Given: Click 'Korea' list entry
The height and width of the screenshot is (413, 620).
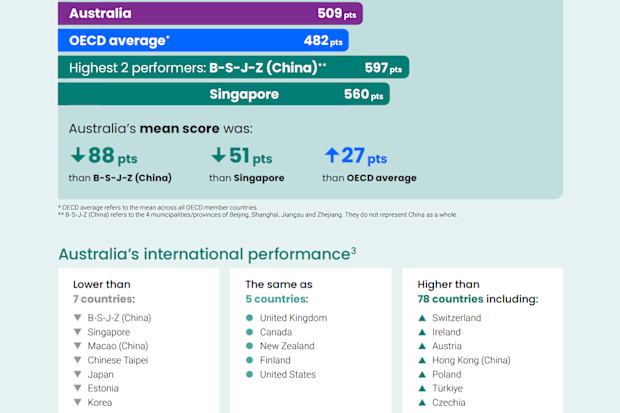Looking at the screenshot, I should [100, 403].
